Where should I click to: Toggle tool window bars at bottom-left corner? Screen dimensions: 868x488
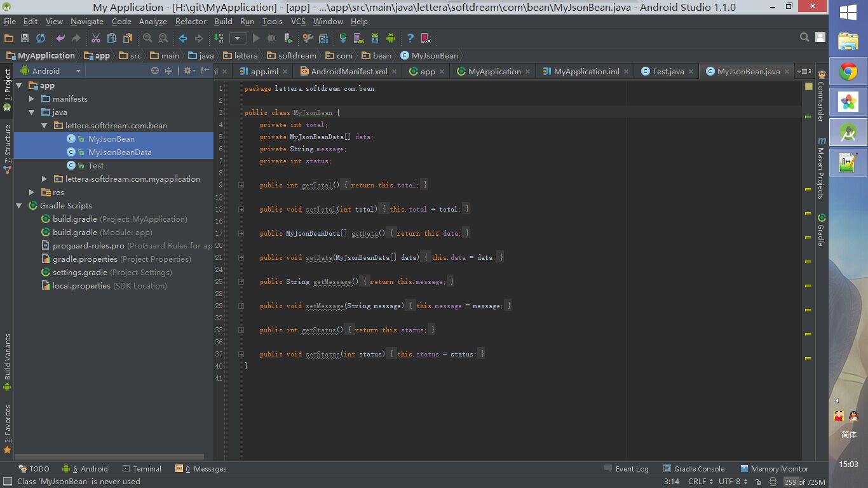point(7,482)
